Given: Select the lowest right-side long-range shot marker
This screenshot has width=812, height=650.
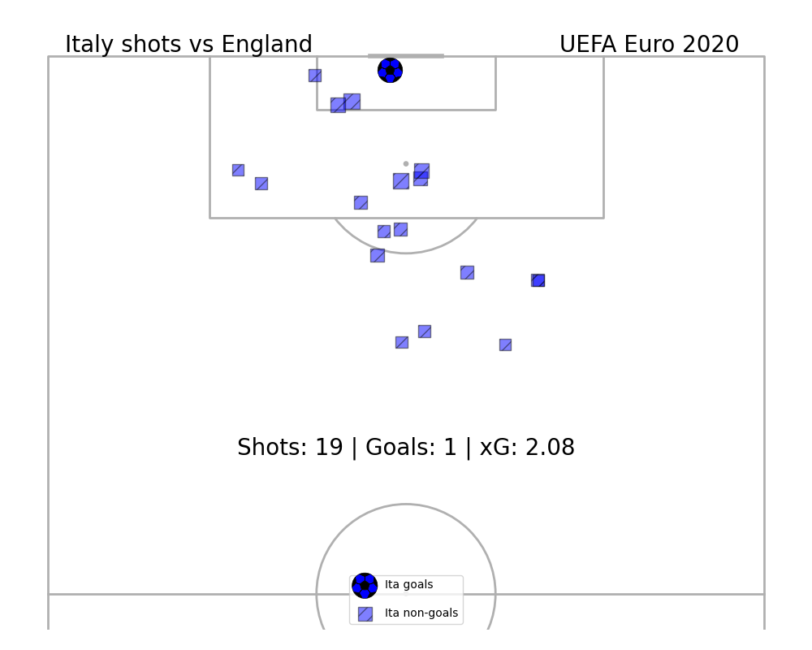Looking at the screenshot, I should (x=505, y=344).
